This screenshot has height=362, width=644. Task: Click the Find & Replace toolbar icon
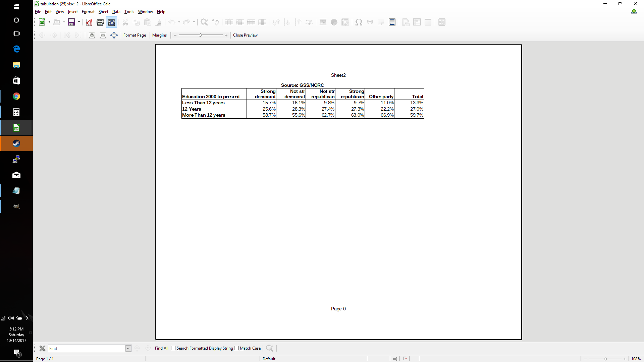204,22
